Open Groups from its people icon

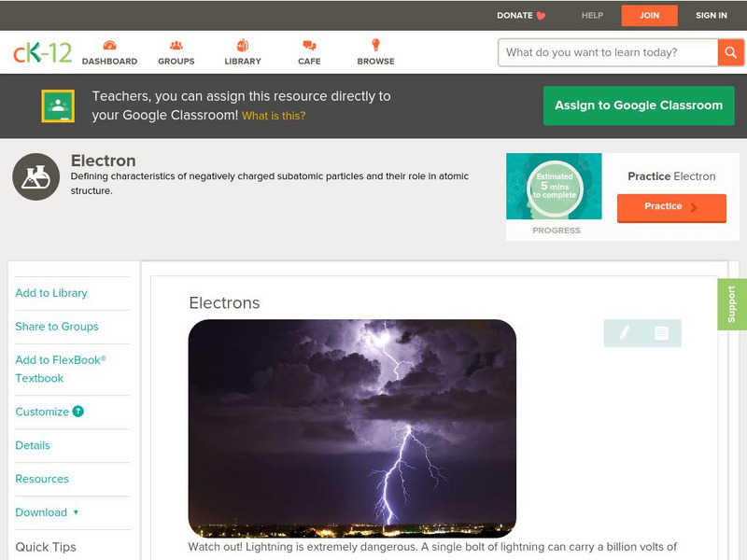[176, 45]
